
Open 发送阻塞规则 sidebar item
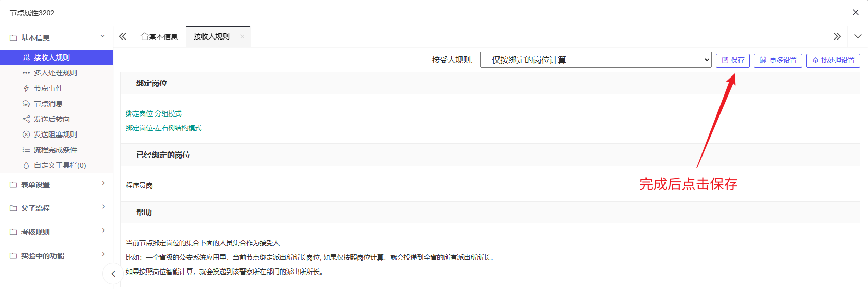point(56,134)
